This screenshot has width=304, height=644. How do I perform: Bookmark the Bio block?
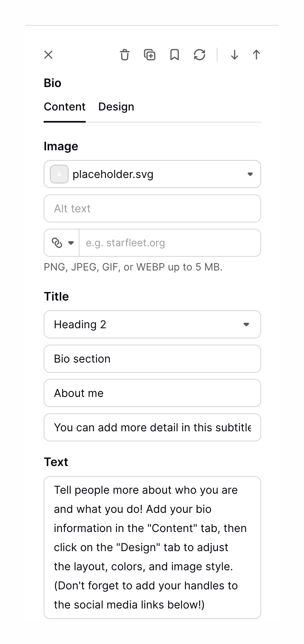[x=175, y=55]
